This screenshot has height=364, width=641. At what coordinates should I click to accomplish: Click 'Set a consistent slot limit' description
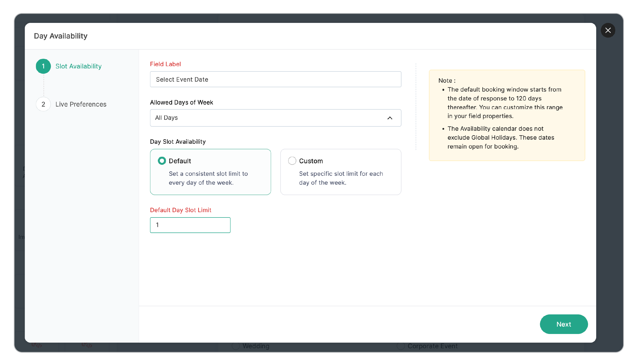click(208, 178)
